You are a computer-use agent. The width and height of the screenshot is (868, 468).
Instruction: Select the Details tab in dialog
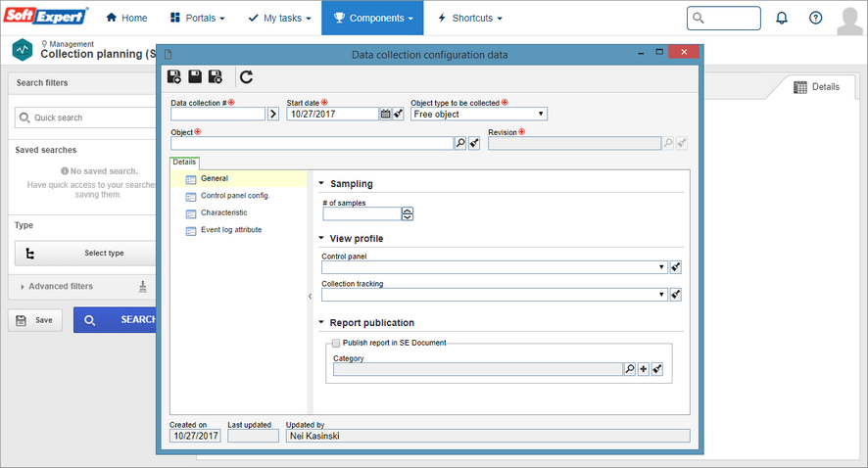click(x=184, y=163)
